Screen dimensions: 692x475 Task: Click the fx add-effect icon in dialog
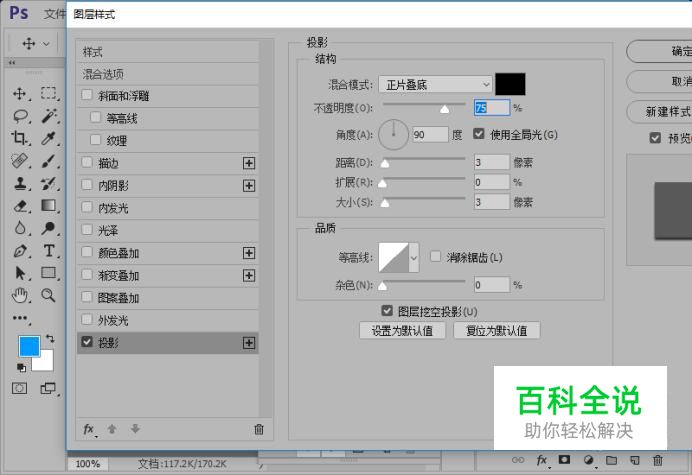pos(89,429)
